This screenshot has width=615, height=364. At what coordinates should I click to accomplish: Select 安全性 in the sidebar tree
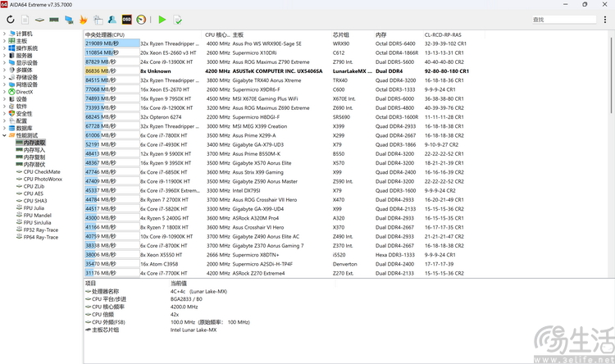[25, 114]
